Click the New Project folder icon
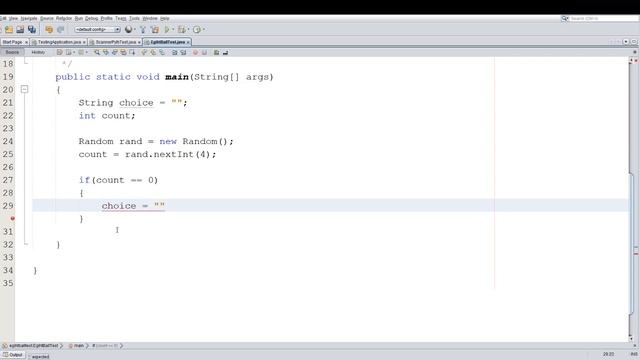640x360 pixels. coord(9,29)
